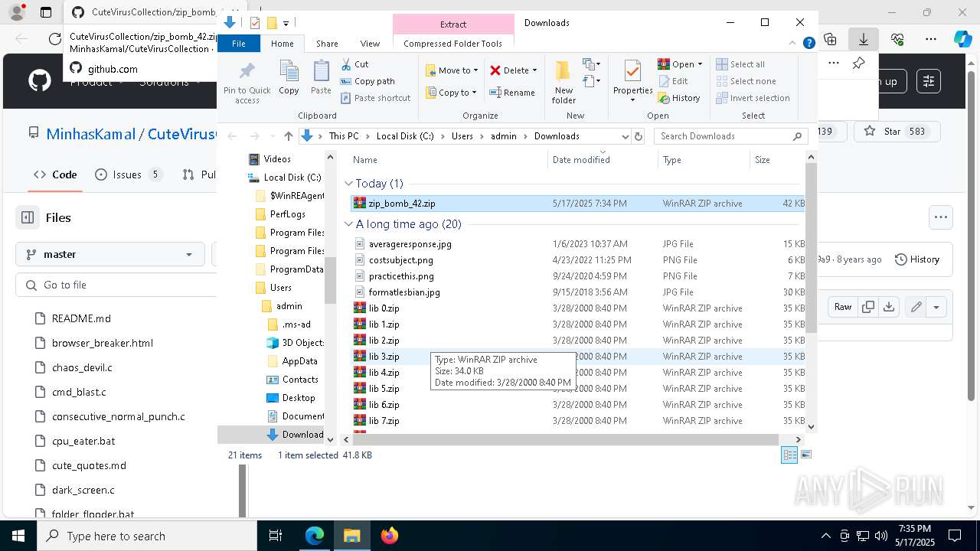Image resolution: width=980 pixels, height=551 pixels.
Task: Collapse the A long time ago group
Action: 349,224
